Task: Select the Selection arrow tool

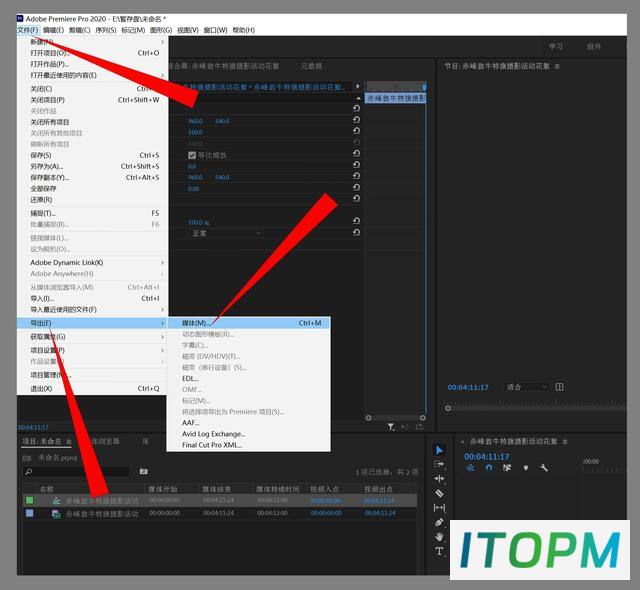Action: [x=439, y=450]
